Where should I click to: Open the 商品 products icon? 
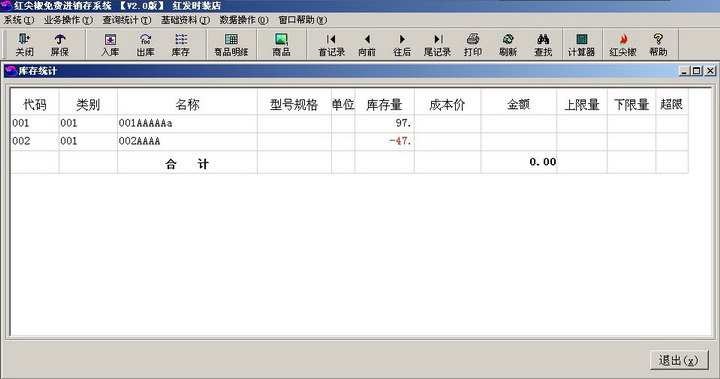click(x=281, y=45)
